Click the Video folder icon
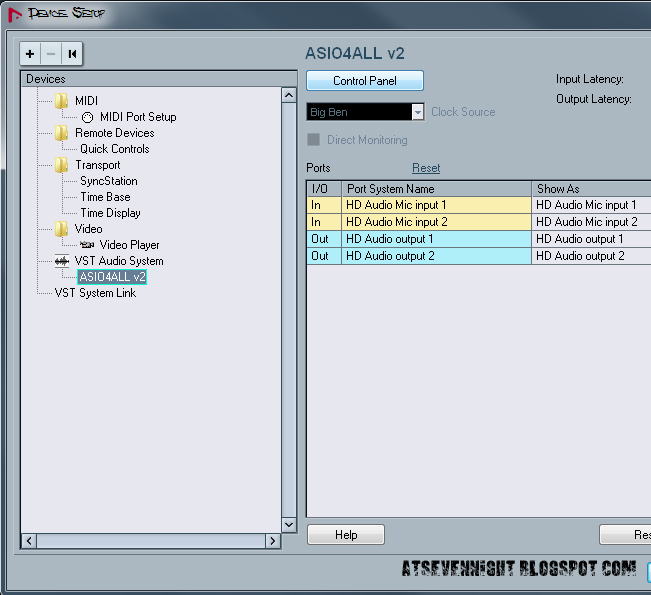Screen dimensions: 651x595 (x=61, y=229)
